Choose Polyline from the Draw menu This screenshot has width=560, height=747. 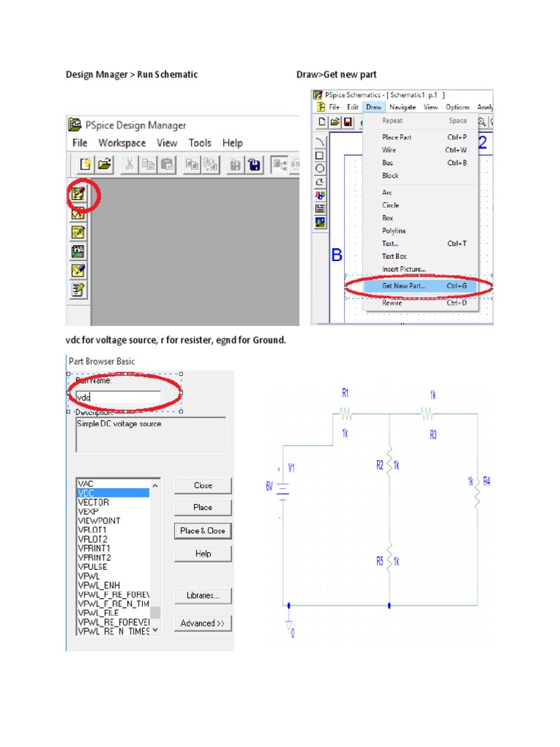click(421, 231)
